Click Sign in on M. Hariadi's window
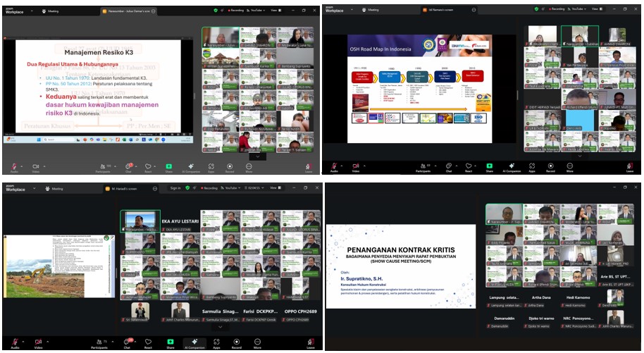644x353 pixels. [175, 188]
